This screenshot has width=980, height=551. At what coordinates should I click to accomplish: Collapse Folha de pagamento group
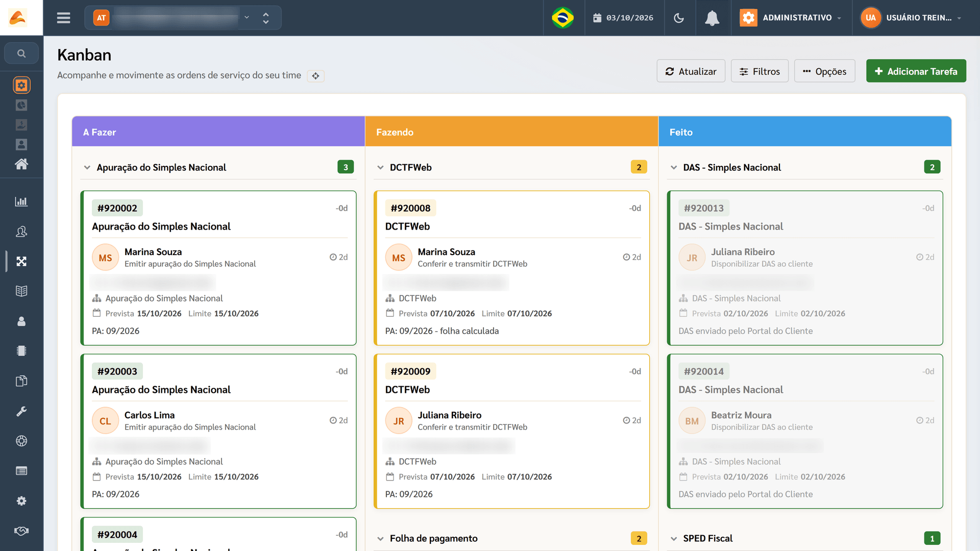tap(380, 539)
